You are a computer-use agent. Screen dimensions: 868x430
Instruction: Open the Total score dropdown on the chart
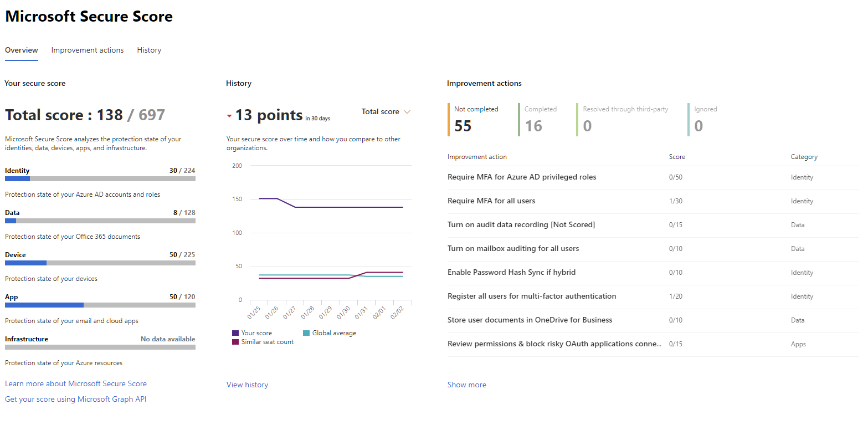[386, 111]
